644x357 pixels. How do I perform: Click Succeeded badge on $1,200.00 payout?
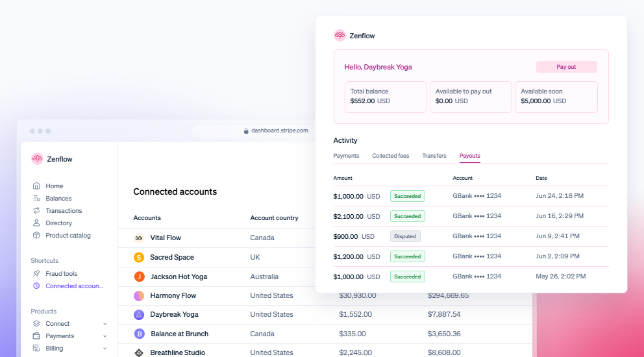coord(408,256)
